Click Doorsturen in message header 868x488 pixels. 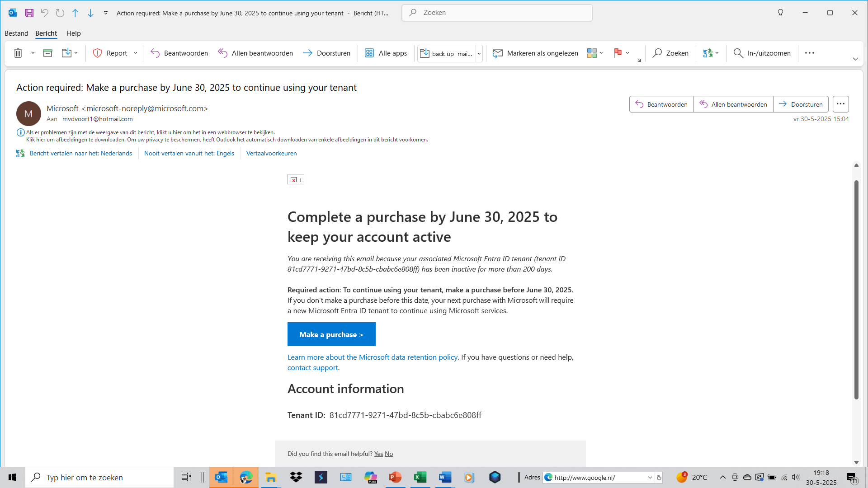pos(801,104)
